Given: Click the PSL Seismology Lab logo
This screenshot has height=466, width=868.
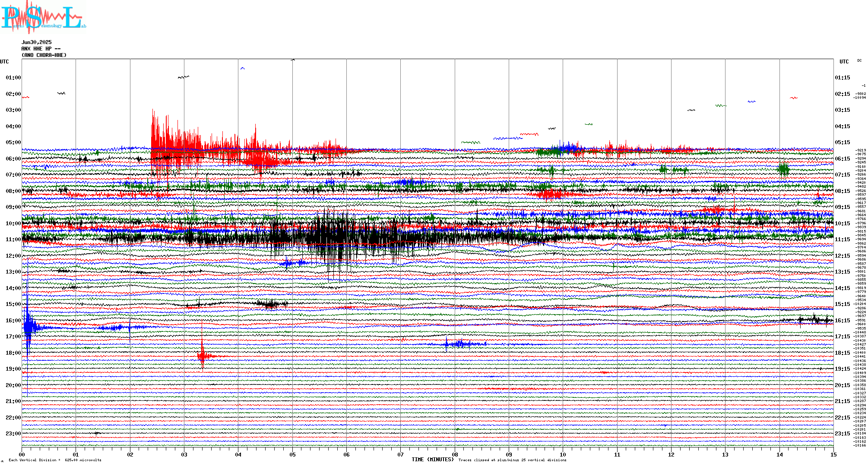Looking at the screenshot, I should 43,17.
